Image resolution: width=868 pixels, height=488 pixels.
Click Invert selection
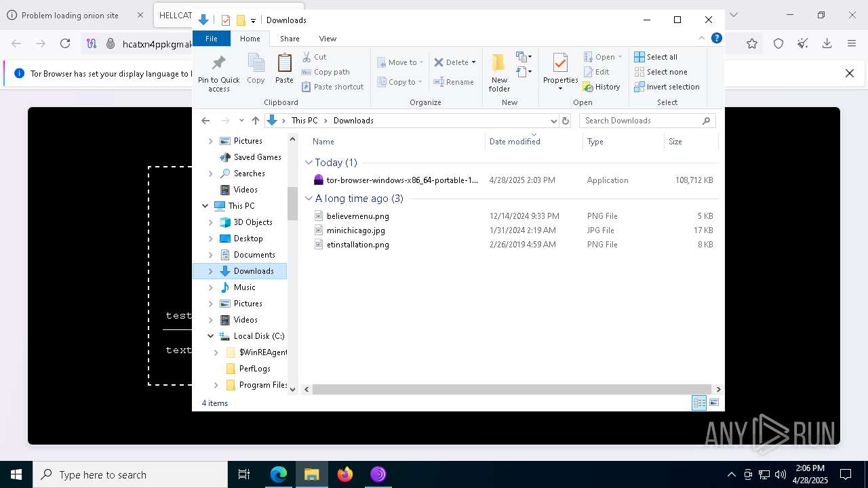click(x=667, y=87)
